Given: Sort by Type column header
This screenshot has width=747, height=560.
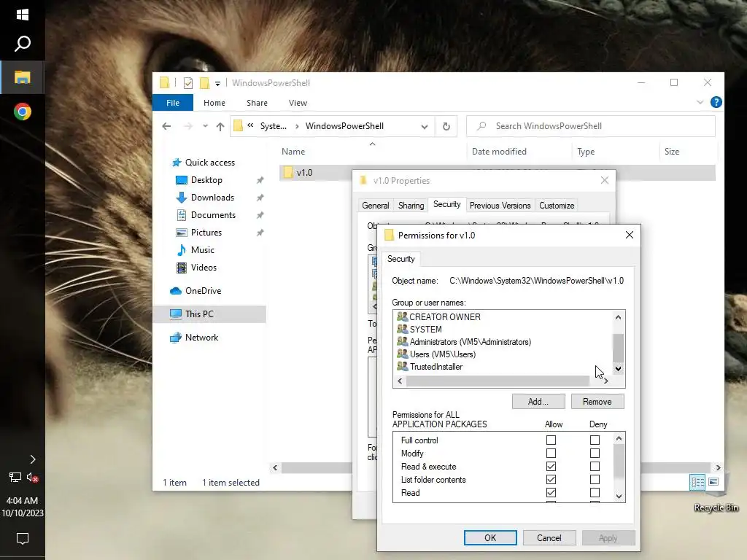Looking at the screenshot, I should (x=586, y=152).
